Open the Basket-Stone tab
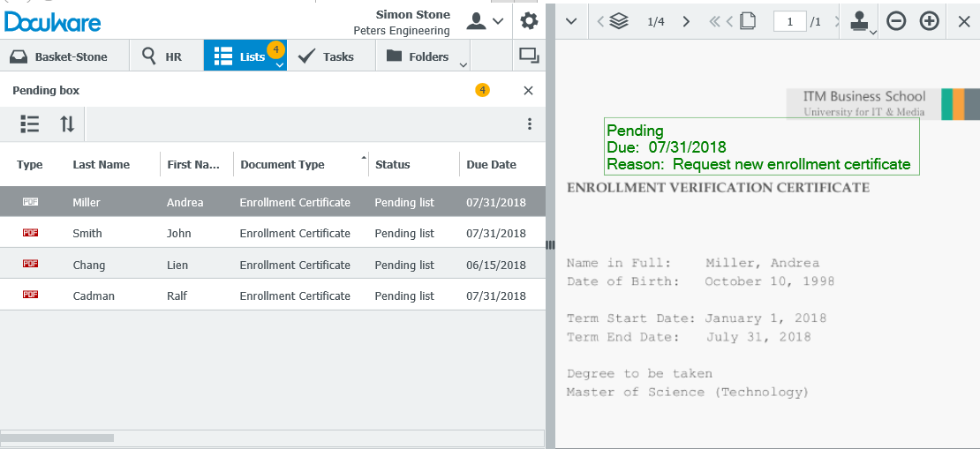Viewport: 980px width, 449px height. [59, 56]
